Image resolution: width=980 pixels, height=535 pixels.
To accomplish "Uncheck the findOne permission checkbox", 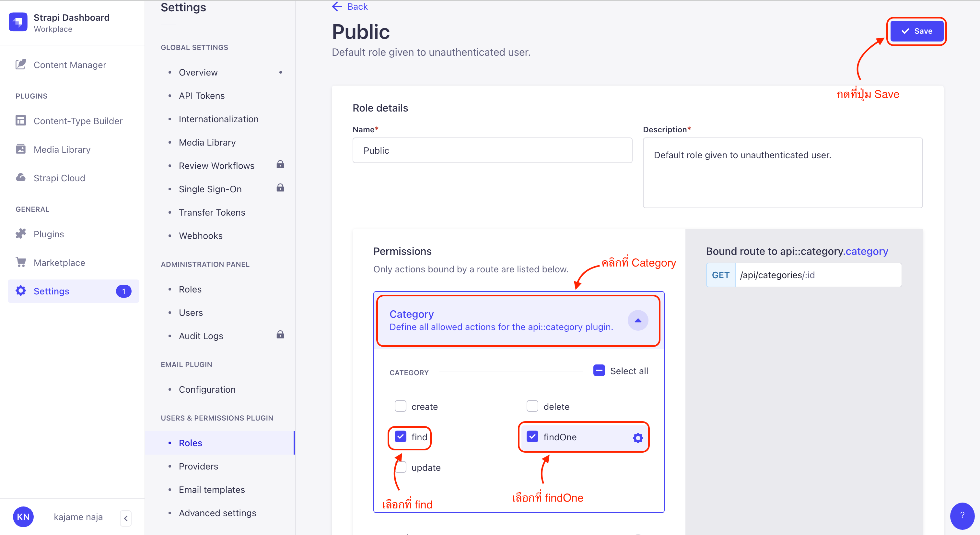I will pyautogui.click(x=532, y=436).
